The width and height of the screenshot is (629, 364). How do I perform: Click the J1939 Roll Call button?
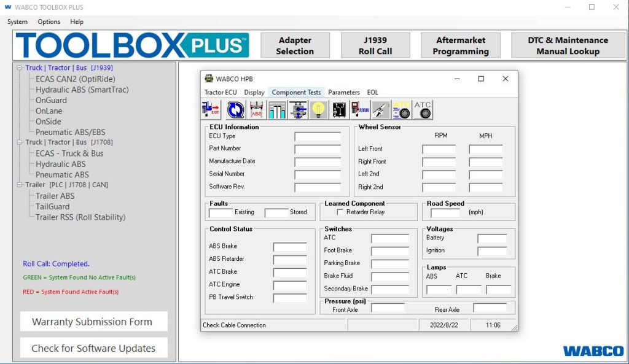375,45
